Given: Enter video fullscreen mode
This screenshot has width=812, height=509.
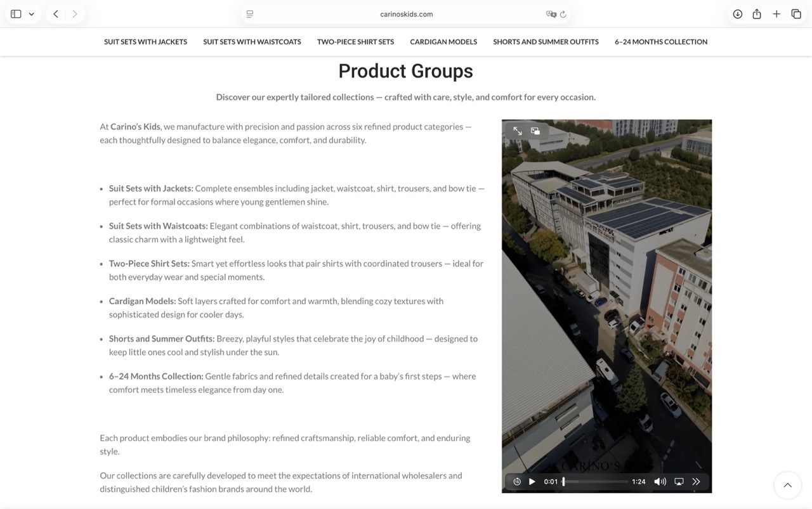Looking at the screenshot, I should tap(518, 131).
